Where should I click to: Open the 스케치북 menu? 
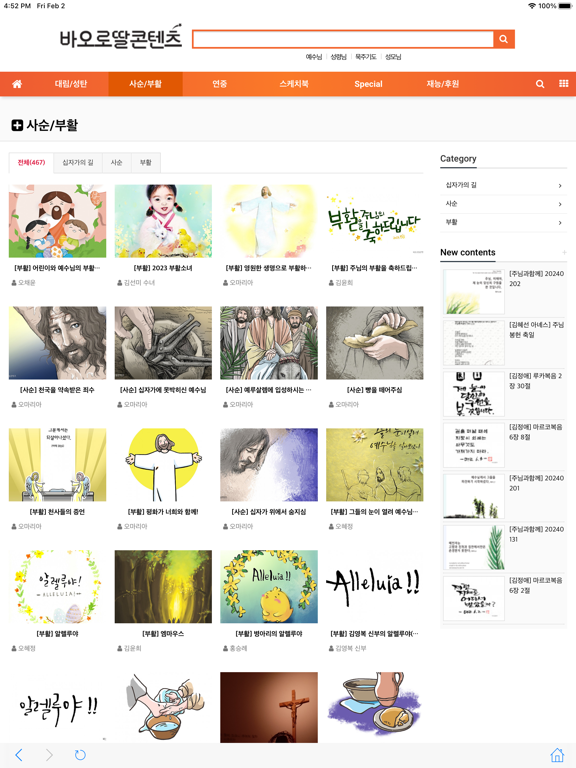tap(294, 84)
